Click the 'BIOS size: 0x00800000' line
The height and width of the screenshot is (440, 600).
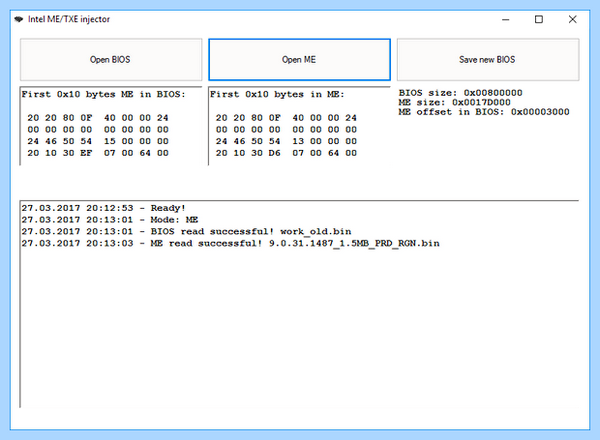tap(460, 93)
